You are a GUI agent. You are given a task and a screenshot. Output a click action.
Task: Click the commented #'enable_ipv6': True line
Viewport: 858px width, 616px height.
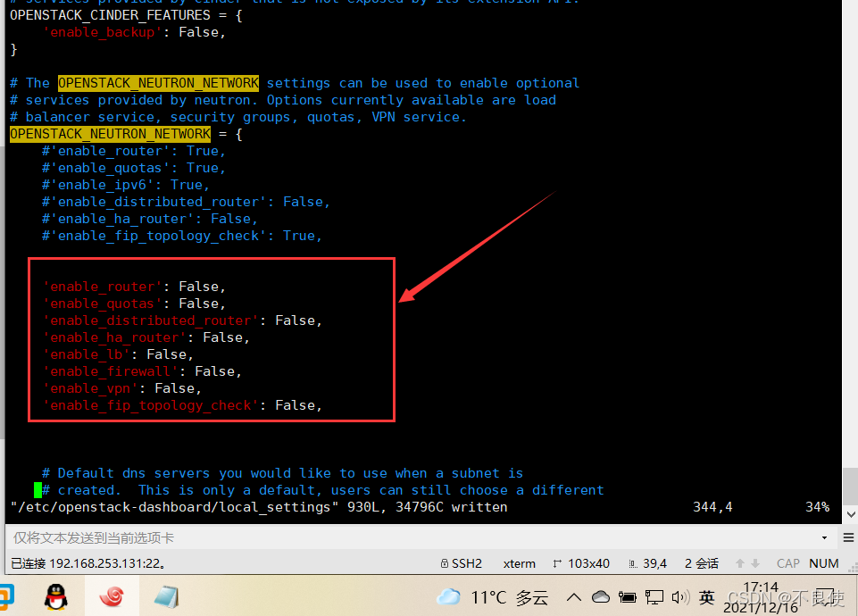pyautogui.click(x=126, y=185)
